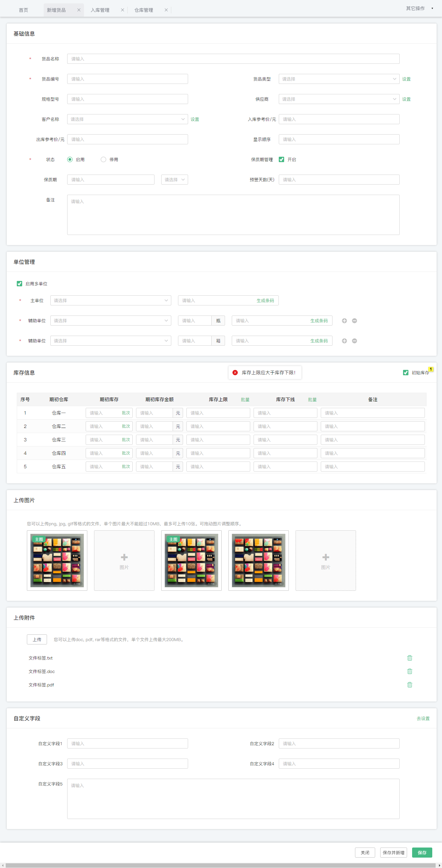Click 设置 link next to 供应商
This screenshot has height=868, width=442.
click(406, 99)
